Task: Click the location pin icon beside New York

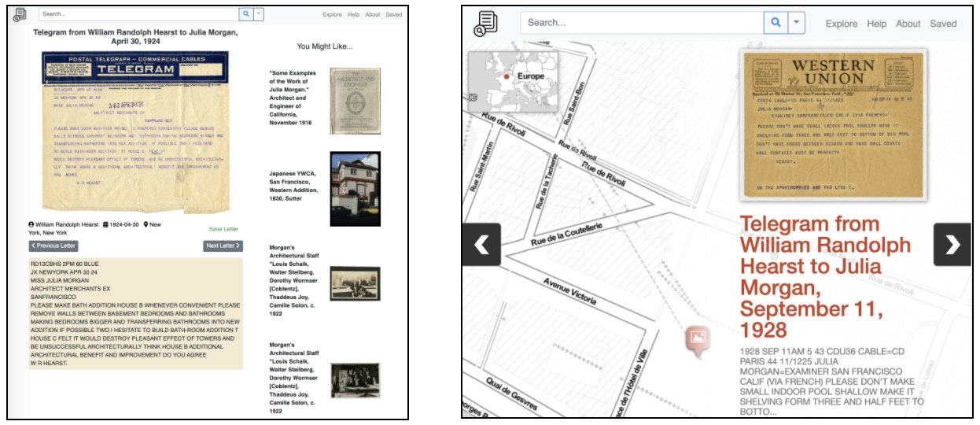Action: pyautogui.click(x=146, y=225)
